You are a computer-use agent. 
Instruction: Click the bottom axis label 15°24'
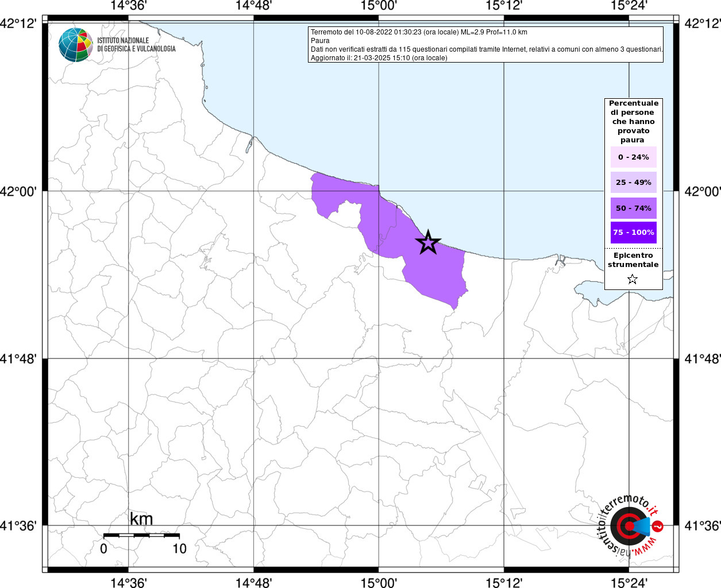pyautogui.click(x=629, y=582)
